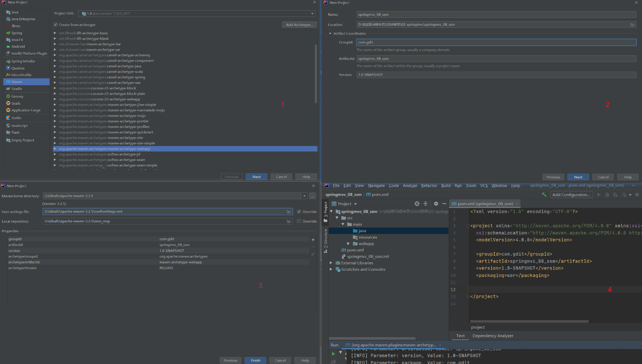Expand Scratches and Consoles node
642x364 pixels.
point(331,269)
